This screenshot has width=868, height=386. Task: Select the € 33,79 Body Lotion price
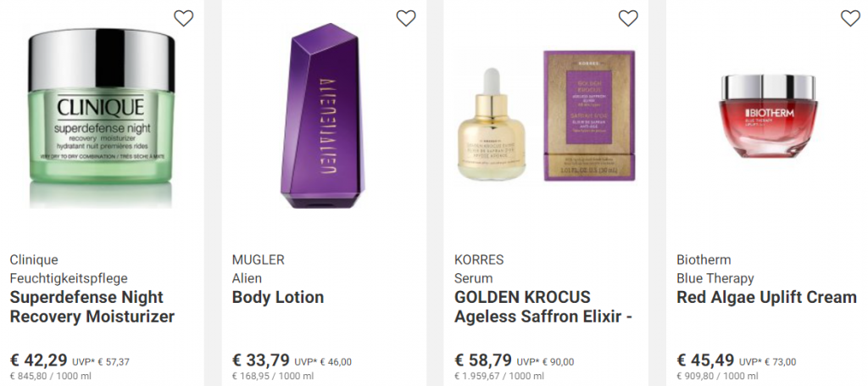coord(261,361)
